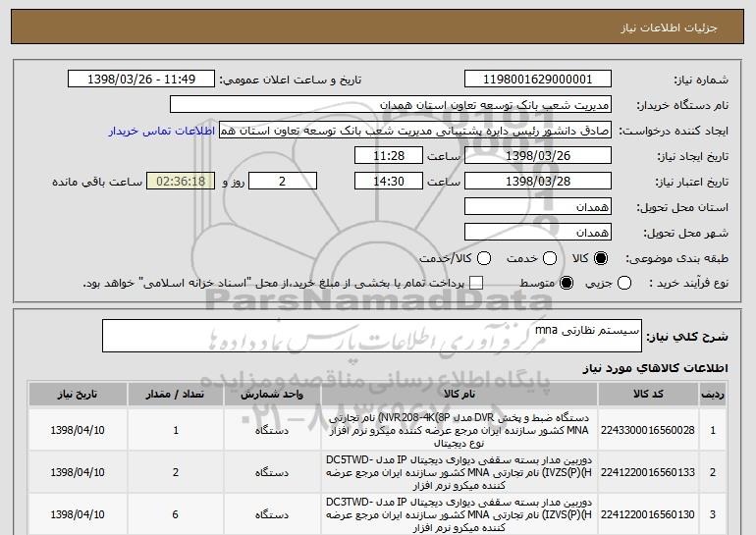The image size is (756, 535).
Task: Click the announcement date field 1398/03/26 - 11:49
Action: coord(141,80)
